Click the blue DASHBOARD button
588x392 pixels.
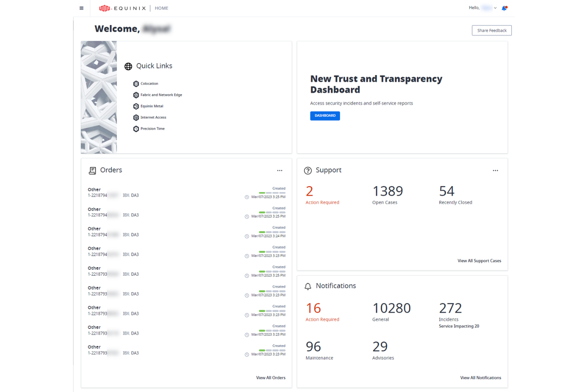(325, 116)
